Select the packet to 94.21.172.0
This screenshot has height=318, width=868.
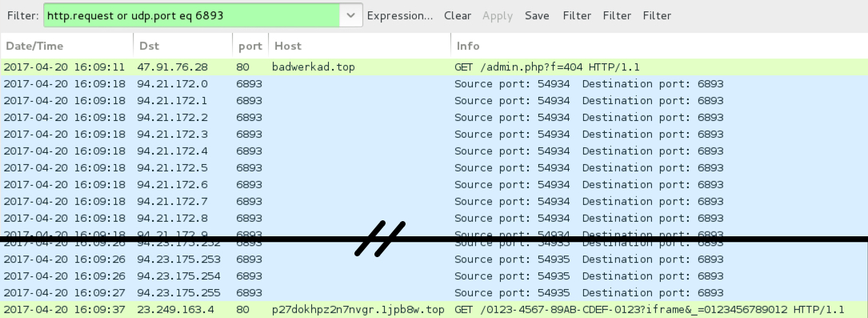click(434, 84)
